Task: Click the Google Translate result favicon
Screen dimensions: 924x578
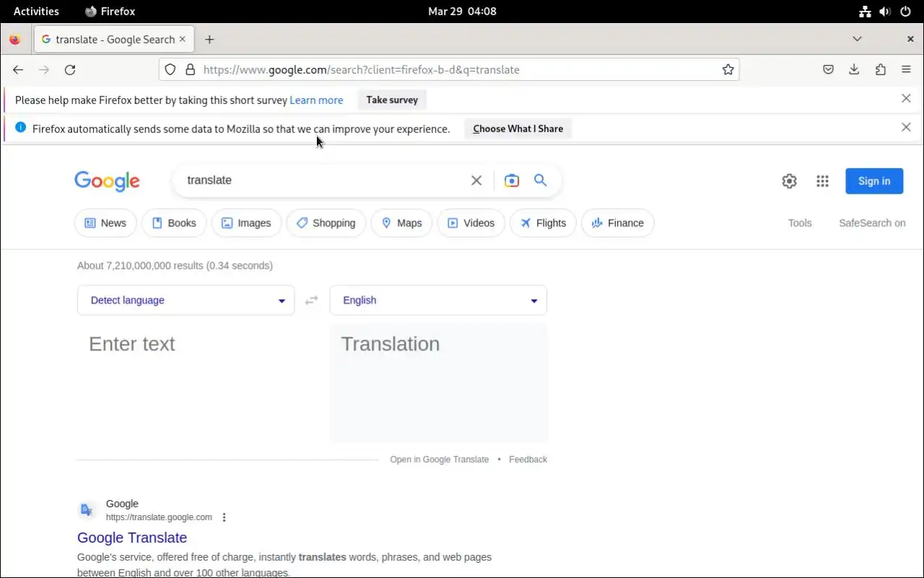Action: coord(87,510)
